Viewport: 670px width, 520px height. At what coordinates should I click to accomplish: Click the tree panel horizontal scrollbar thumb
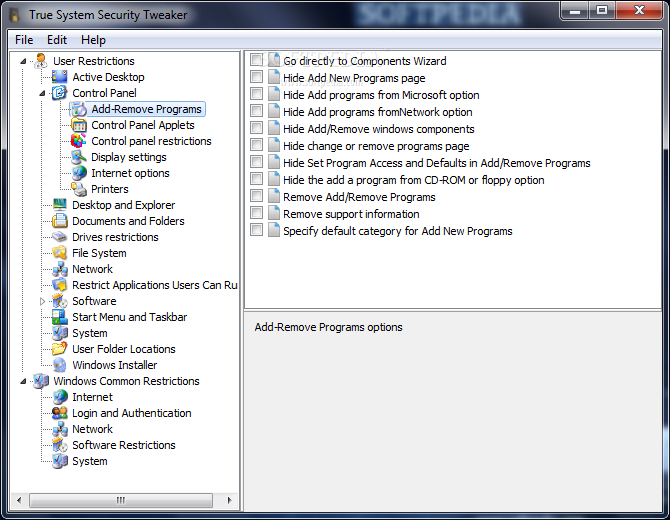pyautogui.click(x=121, y=500)
